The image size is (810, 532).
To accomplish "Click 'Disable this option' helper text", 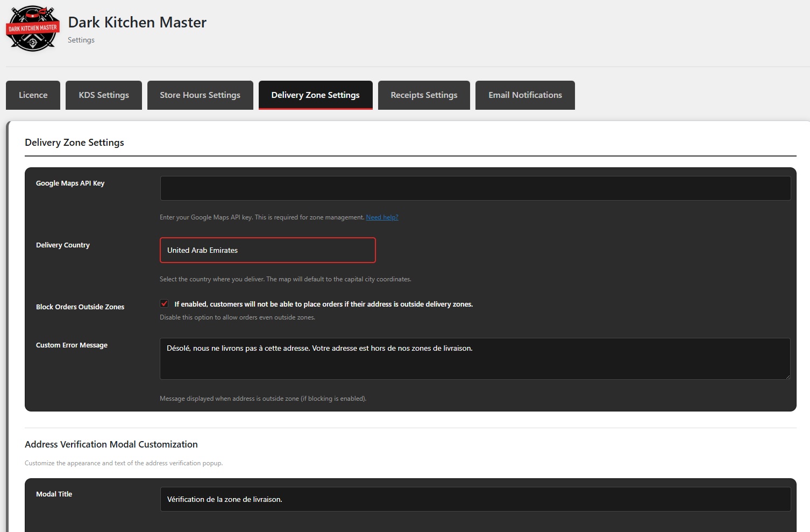I will click(x=237, y=317).
